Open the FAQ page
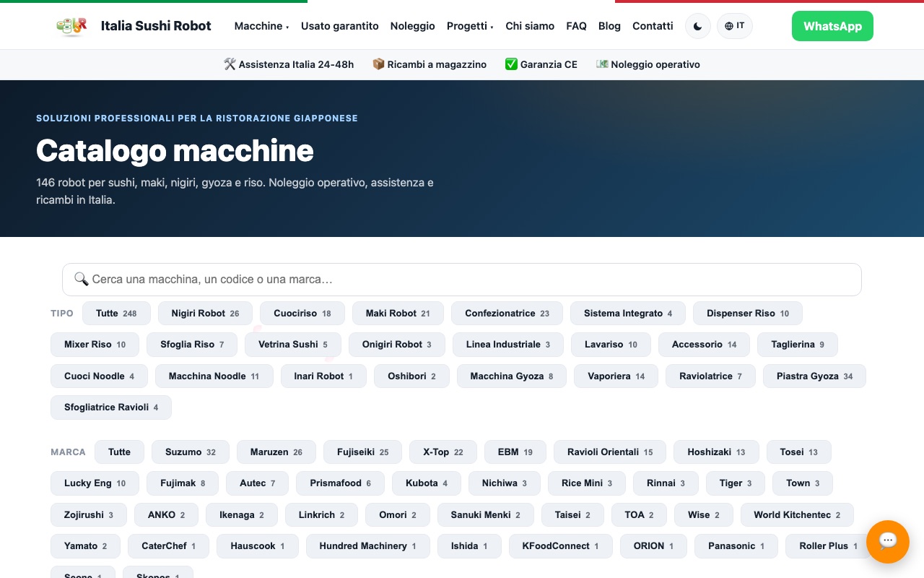The image size is (924, 578). click(x=576, y=26)
